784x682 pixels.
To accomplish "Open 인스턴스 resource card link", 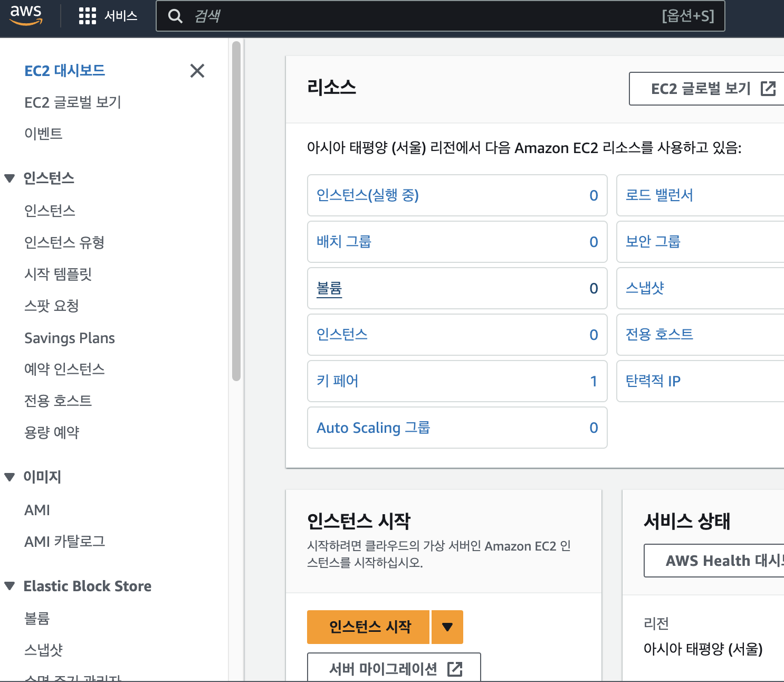I will click(342, 335).
